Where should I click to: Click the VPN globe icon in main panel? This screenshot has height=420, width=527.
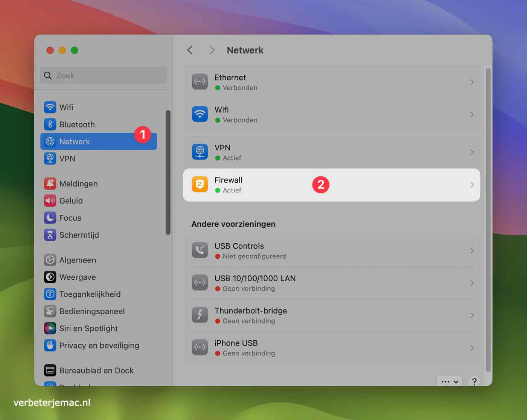pos(200,152)
